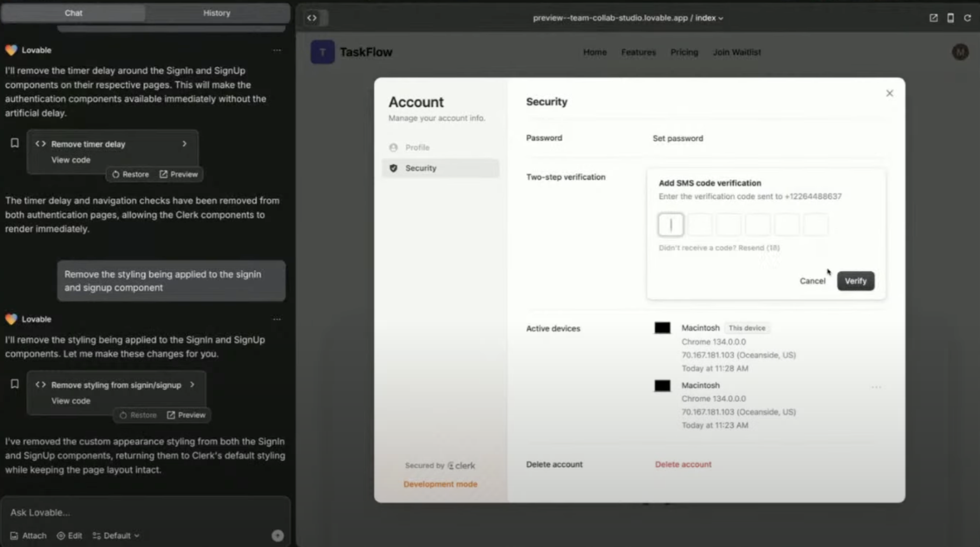Open the History tab

tap(216, 13)
